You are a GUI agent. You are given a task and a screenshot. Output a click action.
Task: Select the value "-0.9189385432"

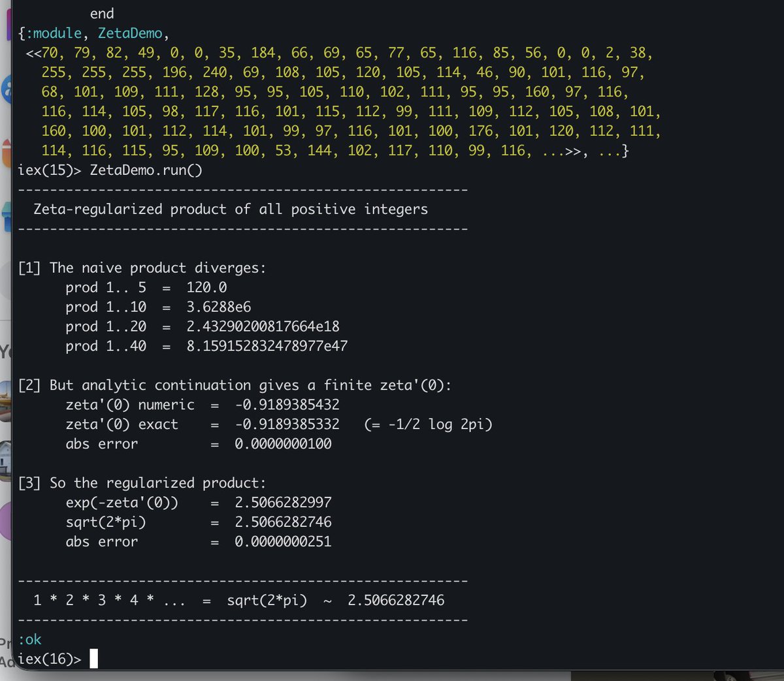[x=287, y=405]
